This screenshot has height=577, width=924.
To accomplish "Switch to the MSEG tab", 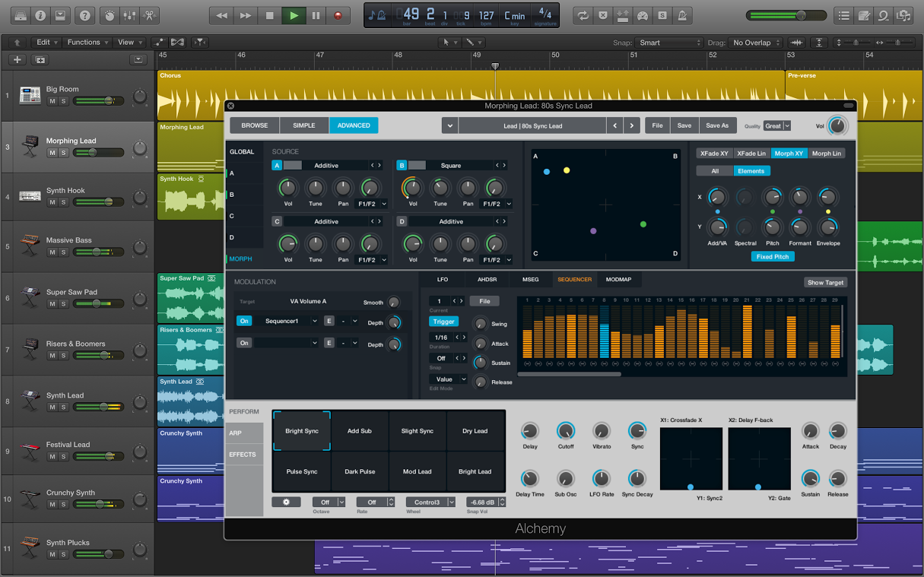I will [x=530, y=280].
